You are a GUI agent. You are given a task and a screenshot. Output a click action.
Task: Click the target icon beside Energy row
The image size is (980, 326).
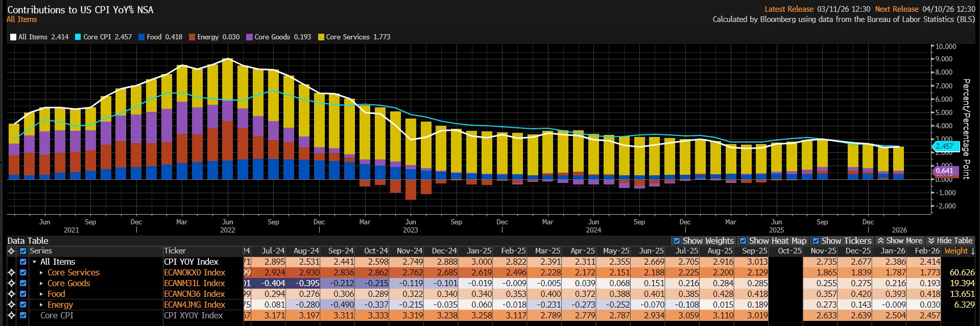(x=11, y=305)
